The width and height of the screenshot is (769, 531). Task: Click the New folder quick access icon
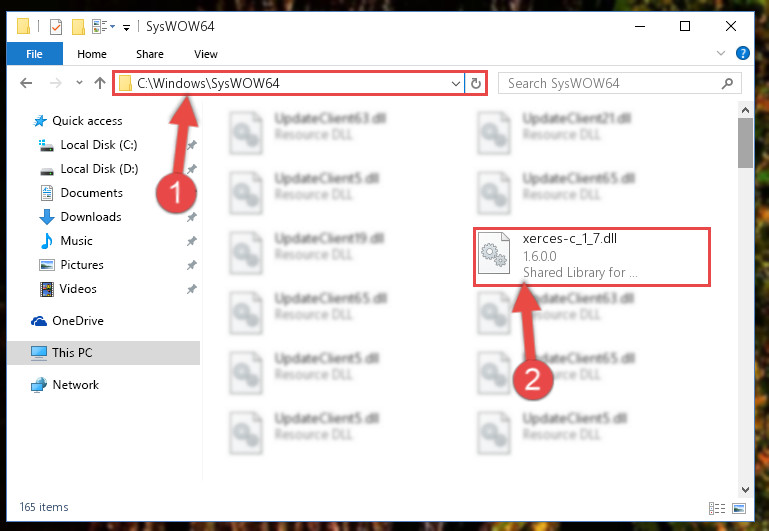[x=78, y=26]
